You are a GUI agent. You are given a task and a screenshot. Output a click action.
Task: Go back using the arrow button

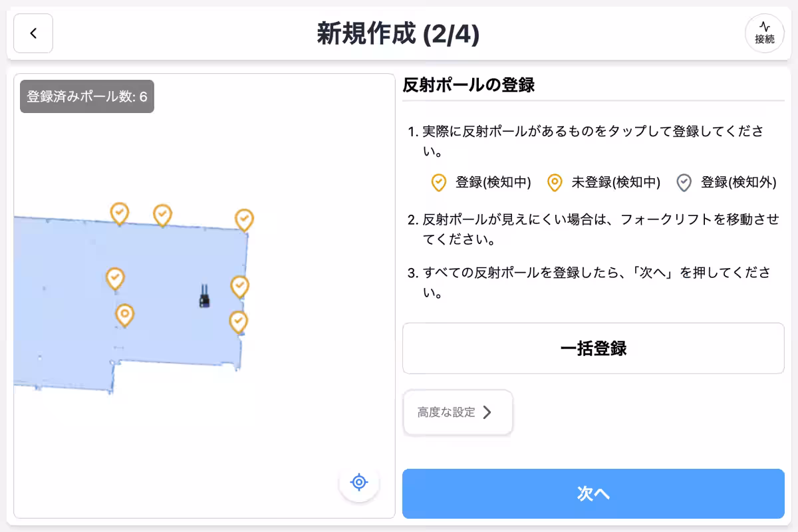tap(33, 33)
